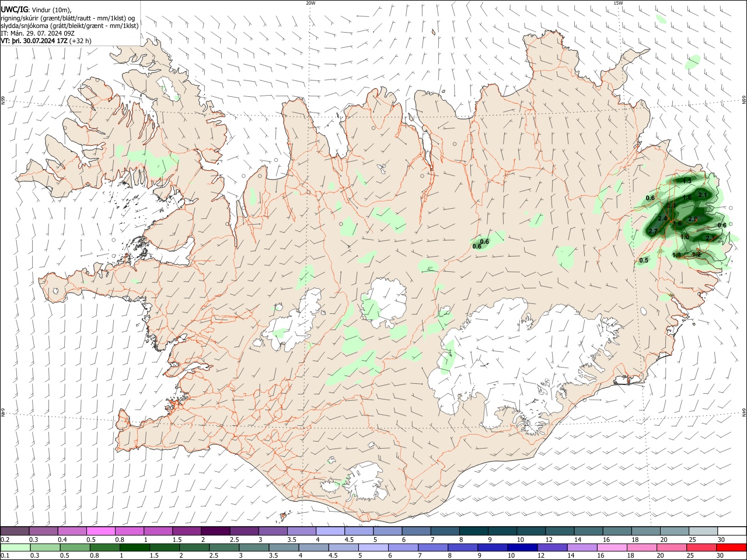Click the dark navy blue swatch labeled 10 in the bottom legend row
747x560 pixels.
(x=522, y=548)
